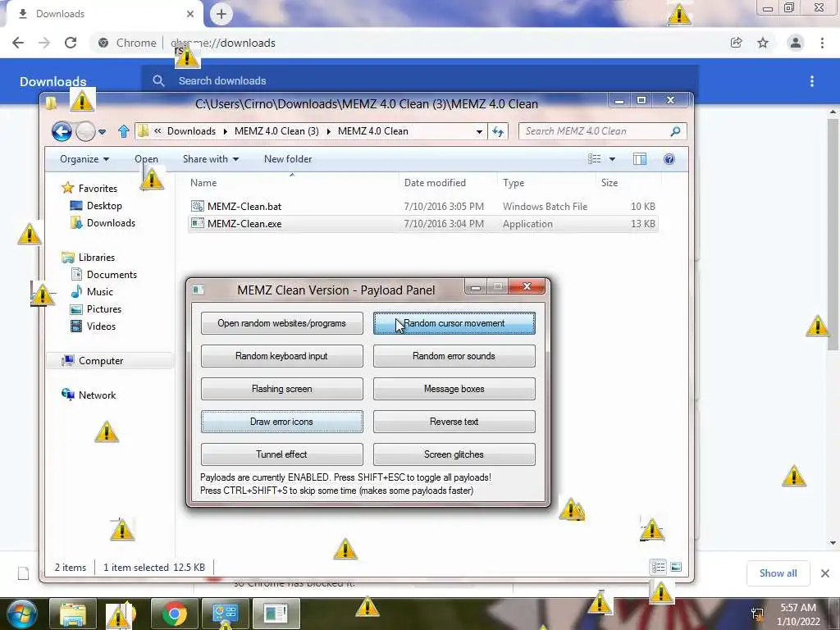Open Explorer help icon

pyautogui.click(x=669, y=159)
